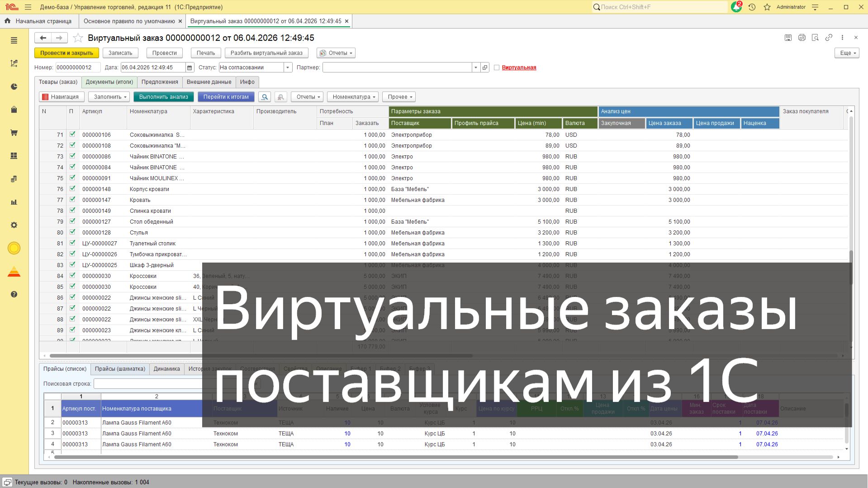This screenshot has width=868, height=488.
Task: Copy the link using the chain icon
Action: click(829, 38)
